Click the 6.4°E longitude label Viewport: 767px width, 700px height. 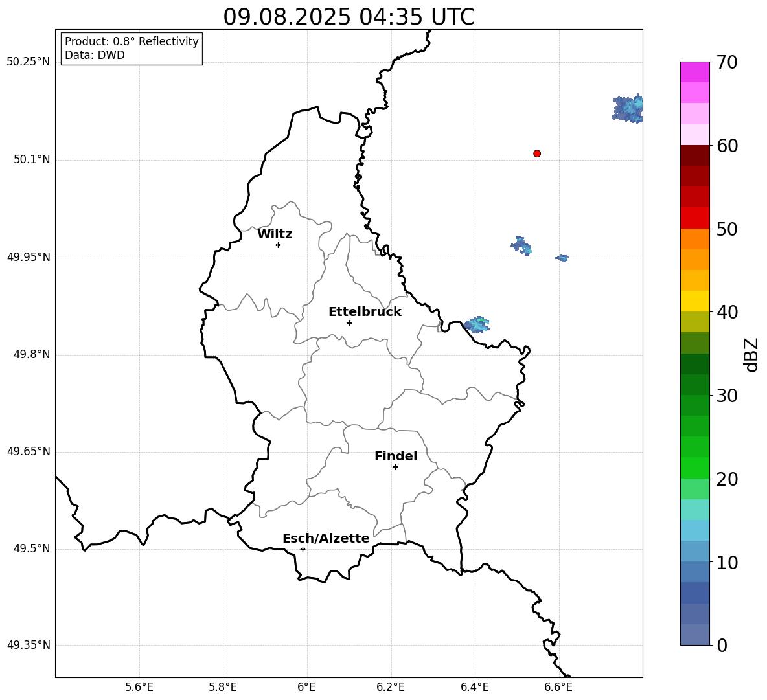click(474, 687)
